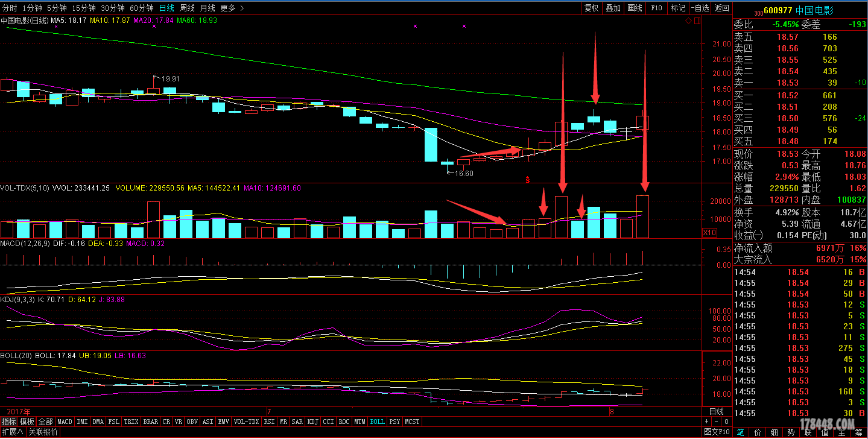Switch to 值 value tab

[825, 432]
